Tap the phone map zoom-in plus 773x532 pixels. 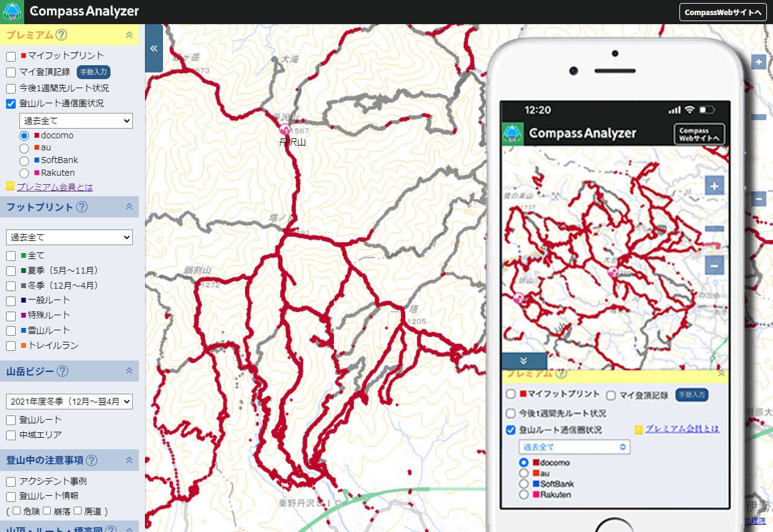click(714, 186)
